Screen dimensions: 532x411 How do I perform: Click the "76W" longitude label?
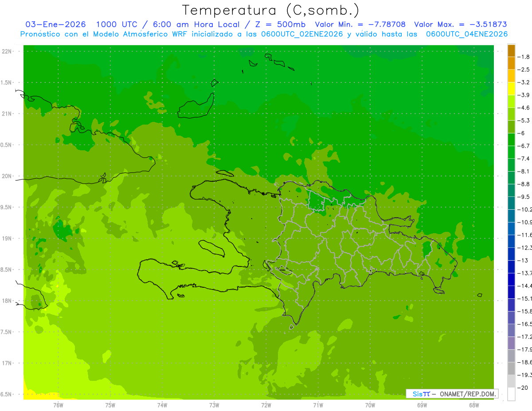[58, 405]
